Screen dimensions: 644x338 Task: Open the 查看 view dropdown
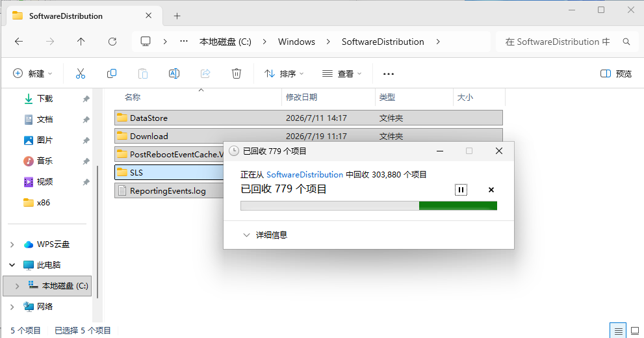pyautogui.click(x=342, y=73)
